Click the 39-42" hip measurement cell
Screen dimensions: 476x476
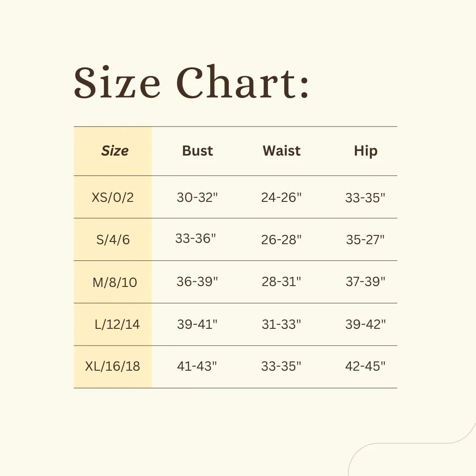tap(365, 324)
